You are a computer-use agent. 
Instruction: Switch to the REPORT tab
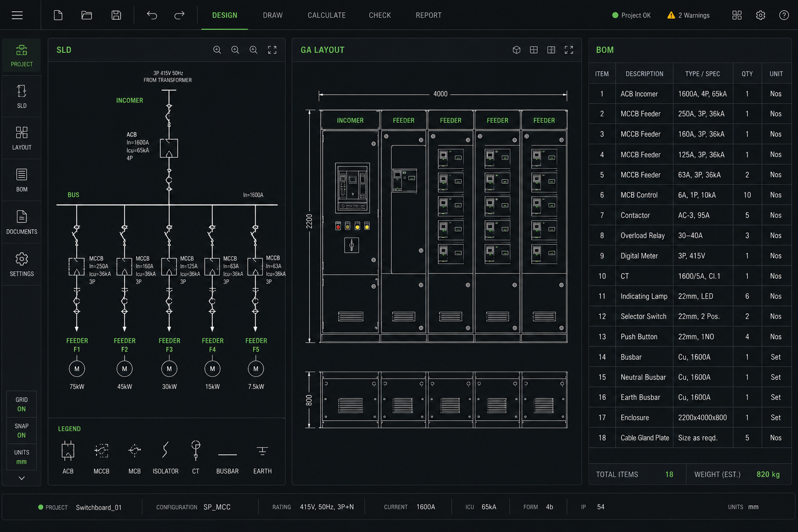click(429, 15)
